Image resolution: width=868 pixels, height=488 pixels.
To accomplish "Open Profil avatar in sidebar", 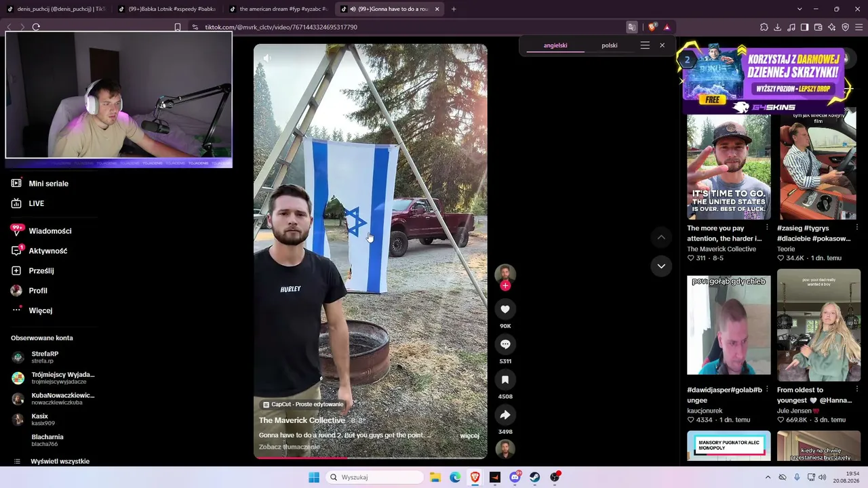I will coord(16,291).
